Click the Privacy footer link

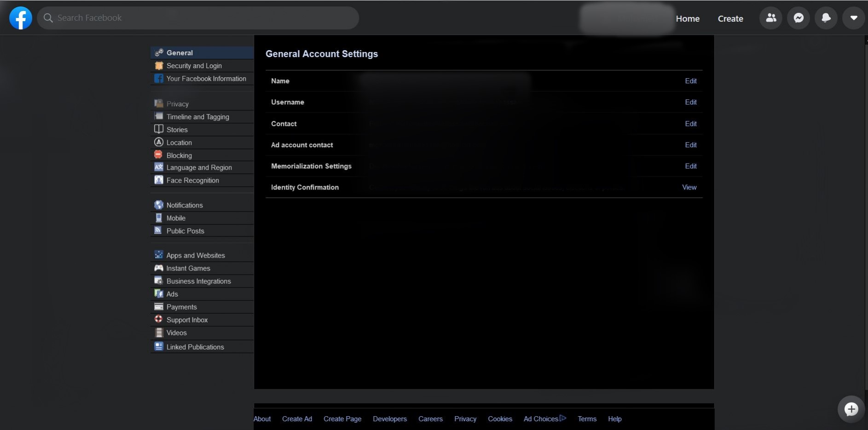click(465, 419)
